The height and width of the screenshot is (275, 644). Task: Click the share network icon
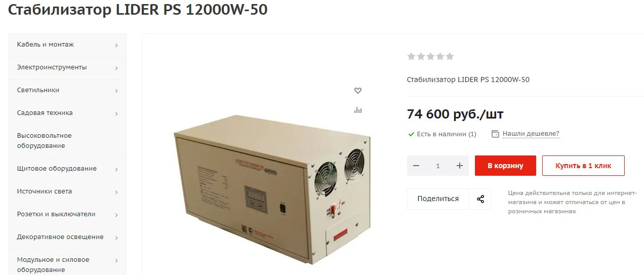480,199
